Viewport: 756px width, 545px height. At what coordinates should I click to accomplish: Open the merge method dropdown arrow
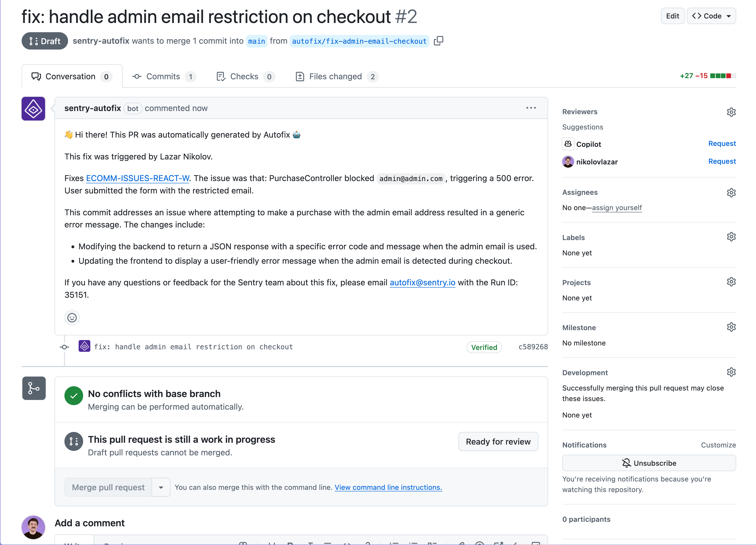tap(161, 487)
